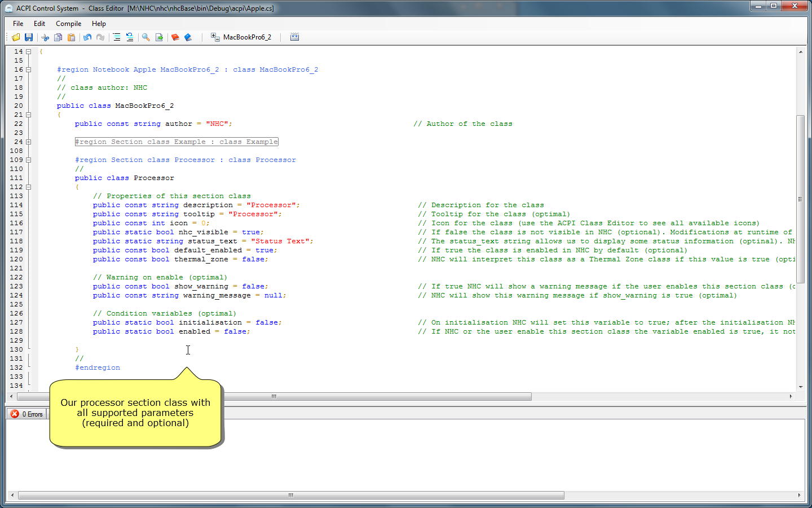Open the Edit menu
This screenshot has height=508, width=812.
[x=39, y=24]
